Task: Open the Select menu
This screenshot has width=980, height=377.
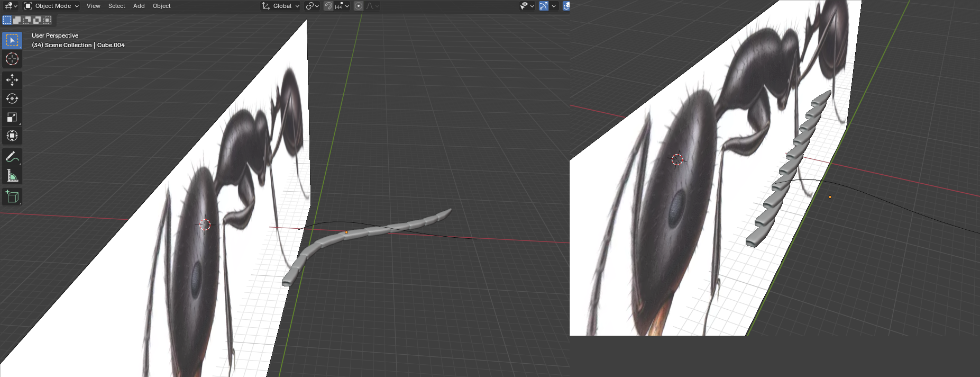Action: pos(117,6)
